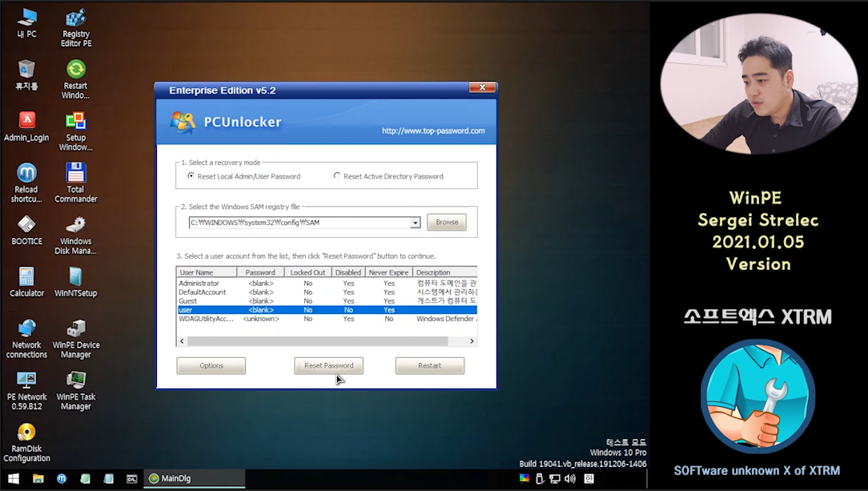Viewport: 868px width, 491px height.
Task: Click the input language tray icon
Action: click(589, 478)
